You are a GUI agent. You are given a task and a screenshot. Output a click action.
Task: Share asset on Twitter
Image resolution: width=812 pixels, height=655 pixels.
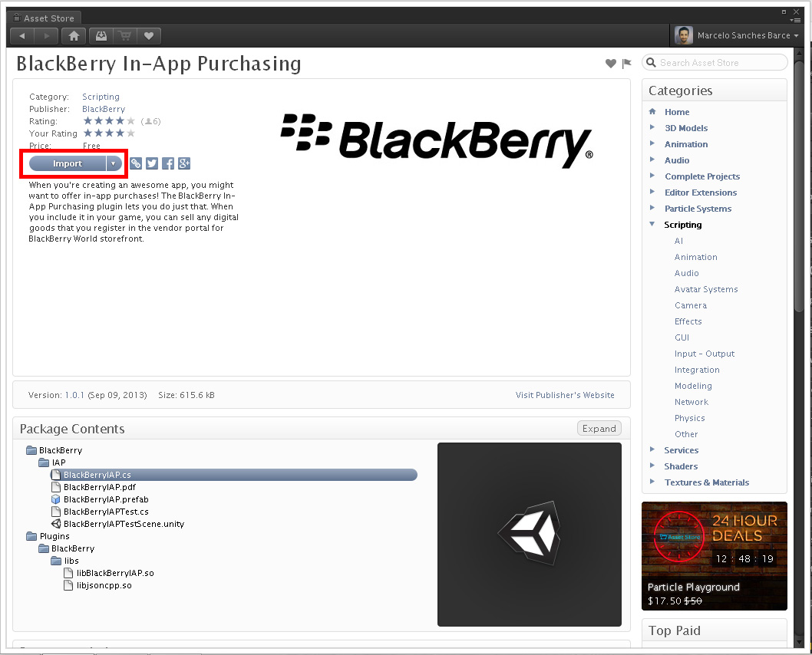(152, 163)
